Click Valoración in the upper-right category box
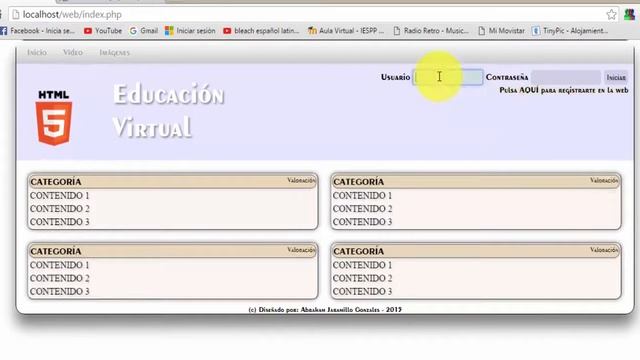Image resolution: width=640 pixels, height=360 pixels. point(604,180)
